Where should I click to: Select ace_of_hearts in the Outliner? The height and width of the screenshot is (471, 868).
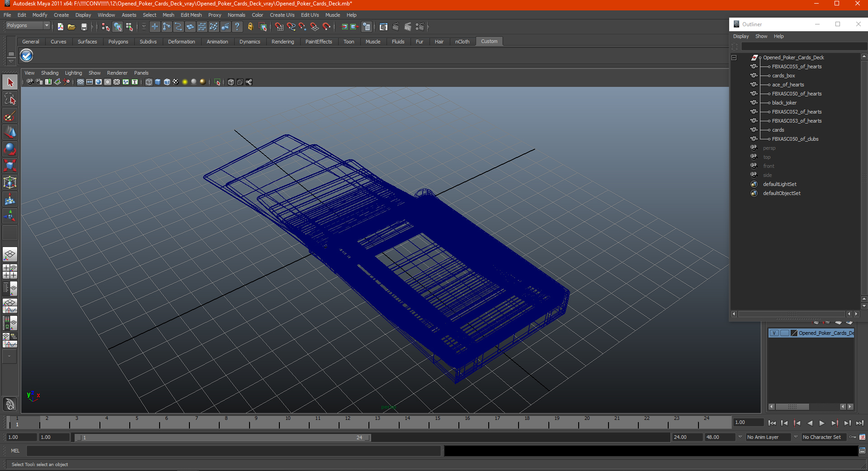click(788, 85)
